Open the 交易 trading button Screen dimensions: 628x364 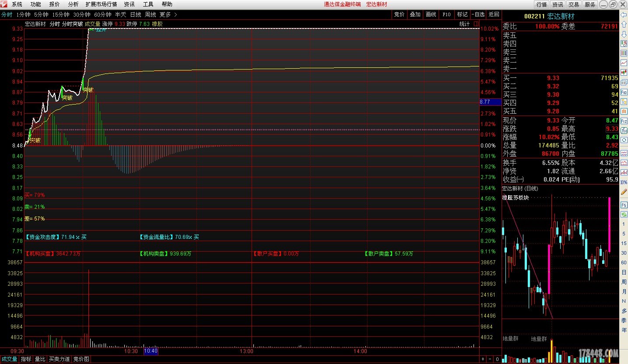(x=574, y=4)
